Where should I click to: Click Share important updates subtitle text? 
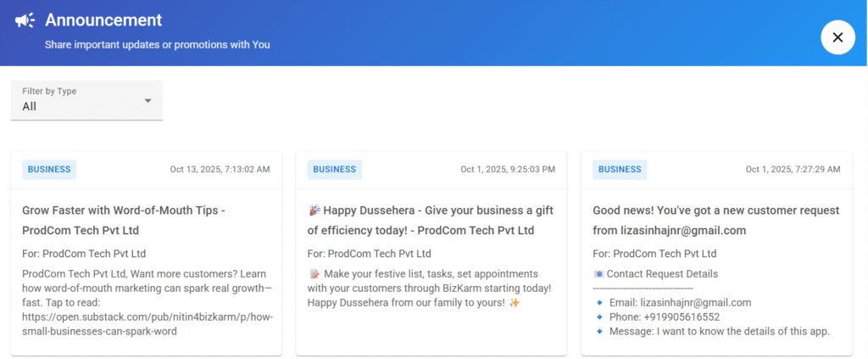pyautogui.click(x=157, y=45)
